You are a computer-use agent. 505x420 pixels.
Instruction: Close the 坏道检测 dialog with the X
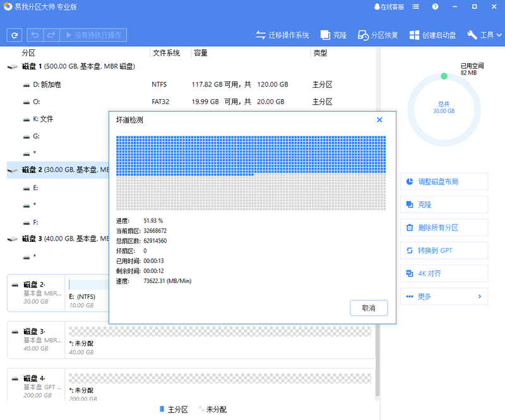379,119
